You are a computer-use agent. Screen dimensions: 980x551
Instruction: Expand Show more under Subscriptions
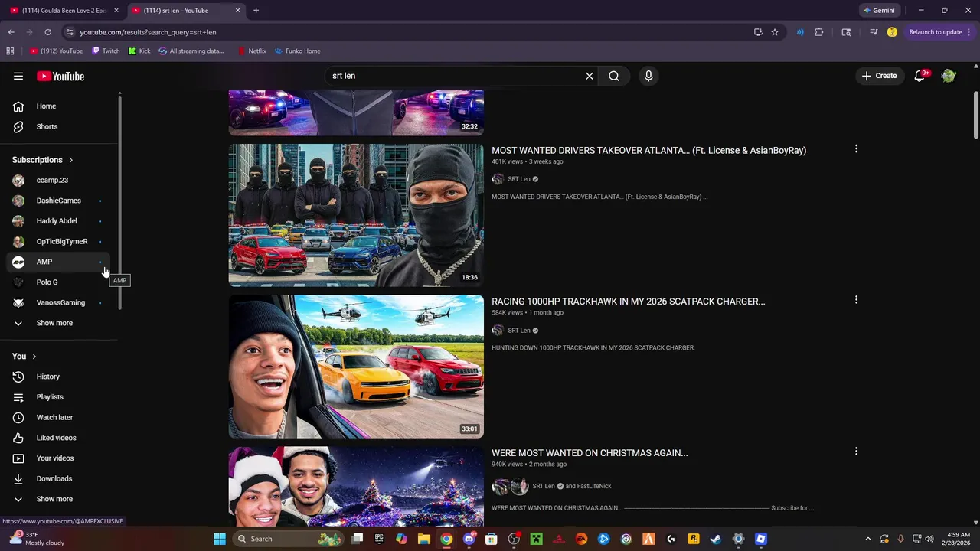[60, 323]
